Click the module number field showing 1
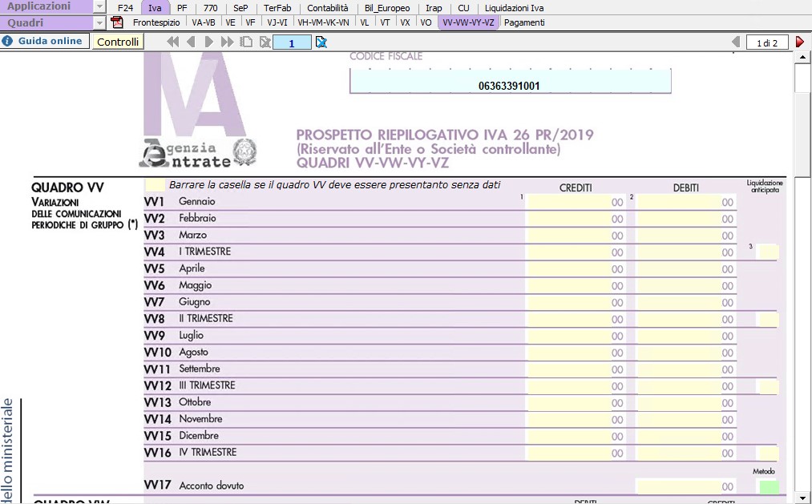This screenshot has height=504, width=812. tap(292, 42)
